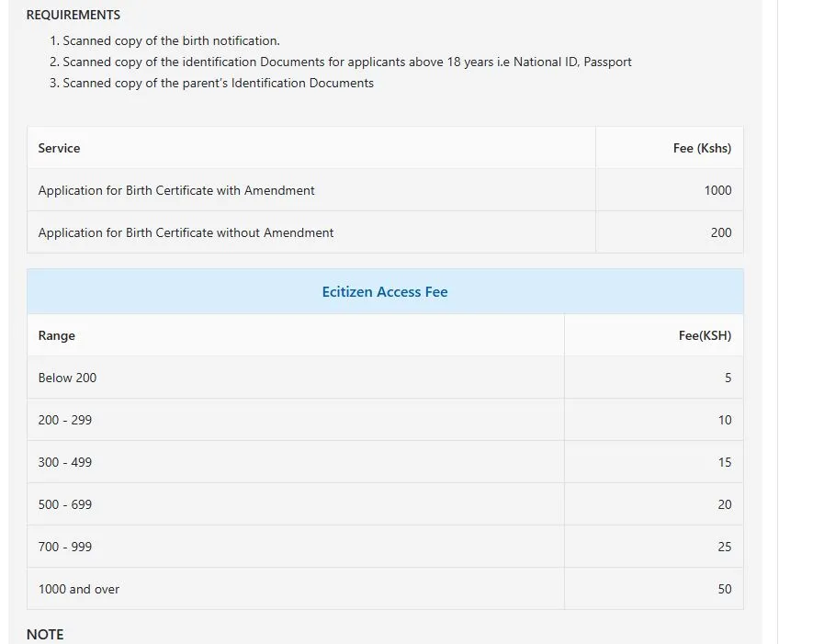Click the NOTE heading
The height and width of the screenshot is (644, 824).
[45, 635]
